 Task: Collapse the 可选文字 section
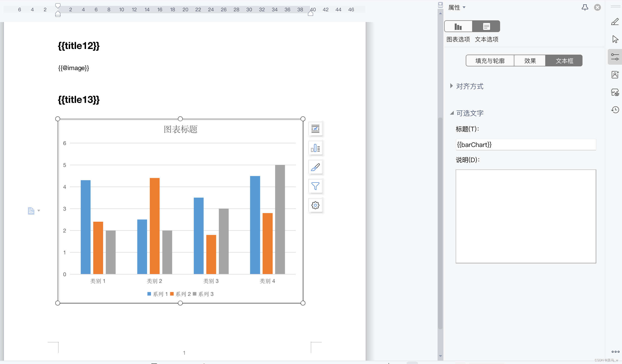pyautogui.click(x=466, y=113)
